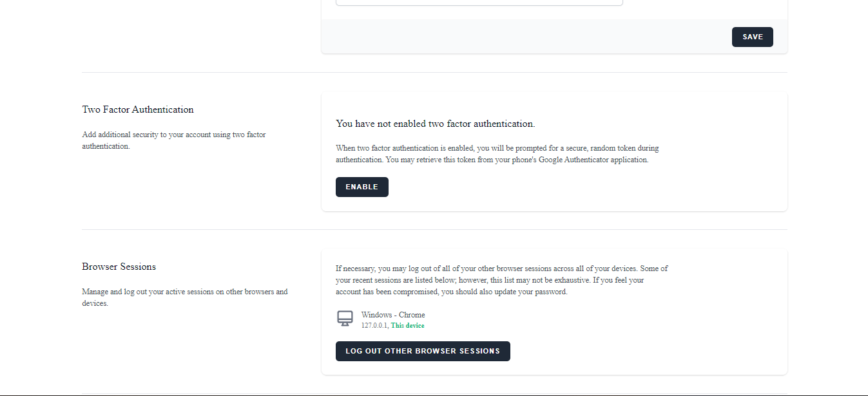Click the Google Authenticator explanation paragraph
Screen dimensions: 868x396
tap(497, 154)
